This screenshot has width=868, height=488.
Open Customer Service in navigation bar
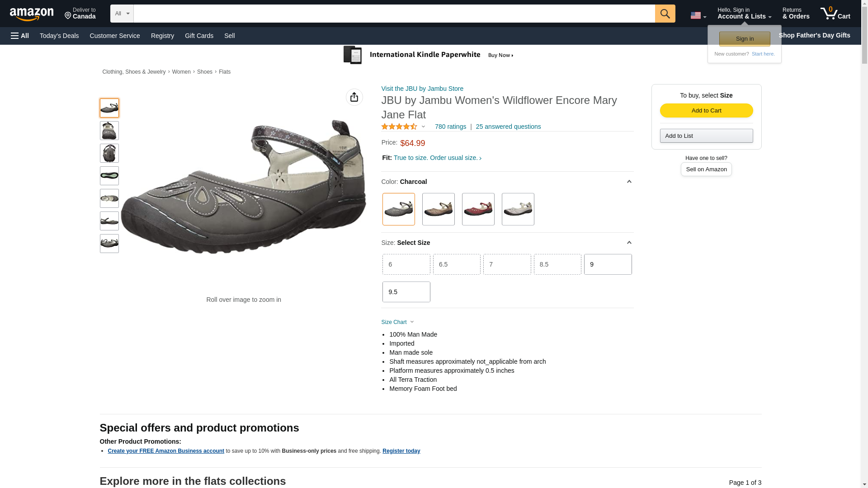(x=115, y=36)
